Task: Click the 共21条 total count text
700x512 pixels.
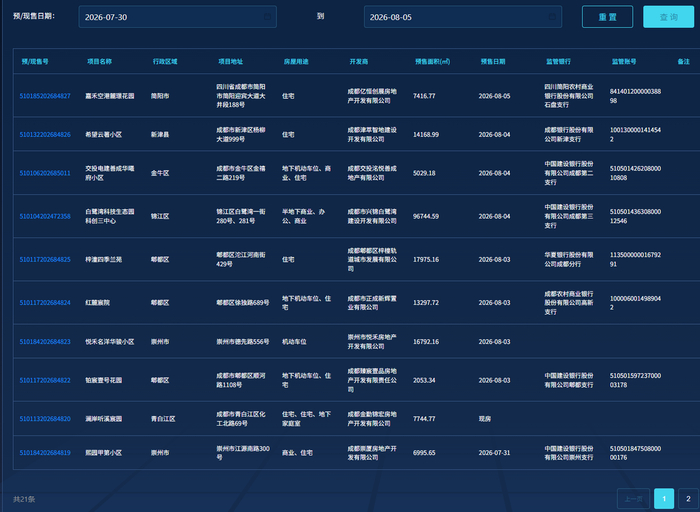Action: click(24, 499)
